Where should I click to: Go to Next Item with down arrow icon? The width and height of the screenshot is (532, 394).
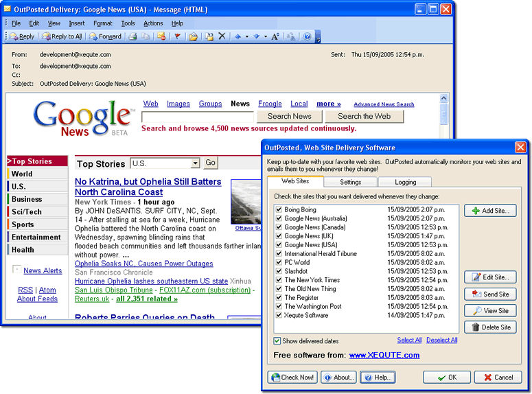pyautogui.click(x=257, y=36)
